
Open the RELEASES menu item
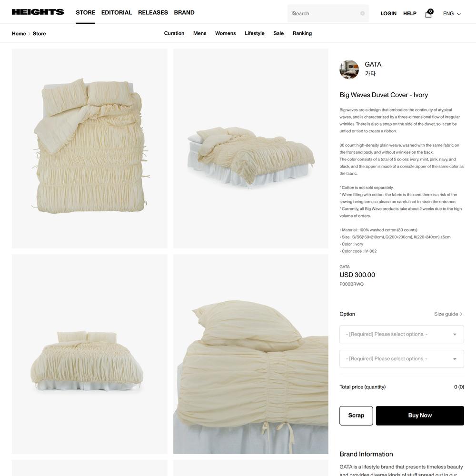pos(153,12)
